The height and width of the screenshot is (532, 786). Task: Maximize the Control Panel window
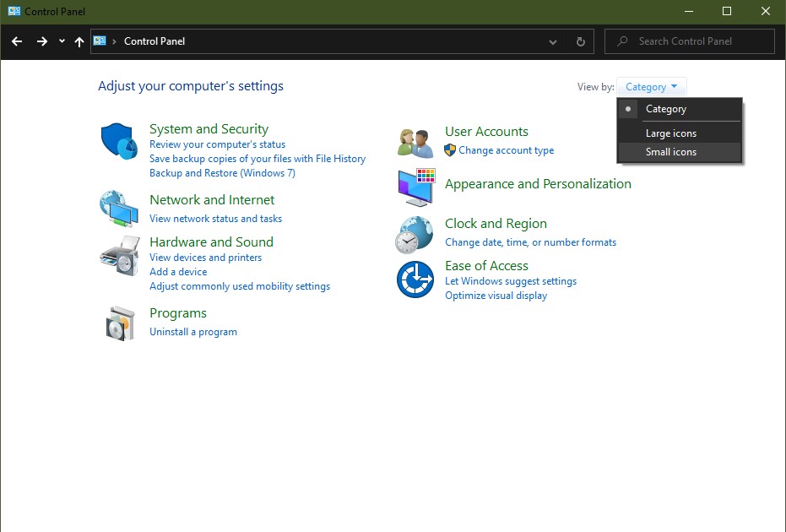(x=727, y=11)
